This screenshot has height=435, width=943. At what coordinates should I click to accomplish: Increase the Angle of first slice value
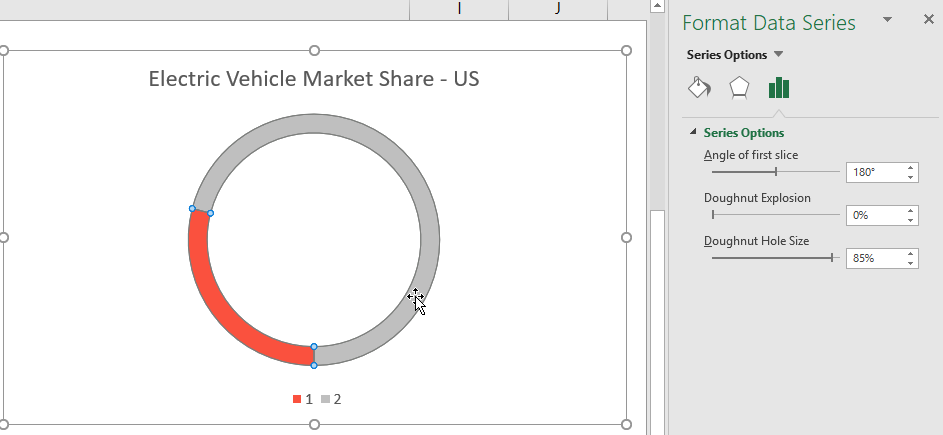pos(911,168)
